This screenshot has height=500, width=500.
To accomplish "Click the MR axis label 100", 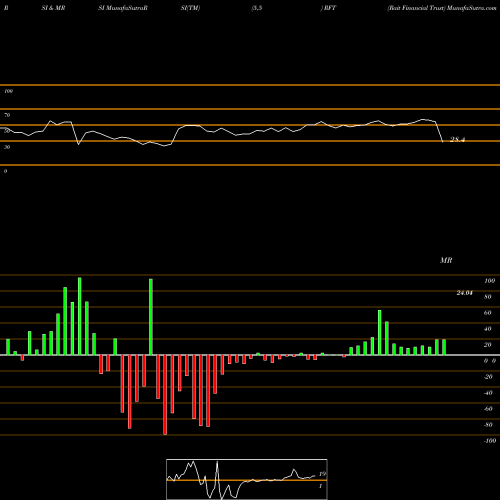I will [x=489, y=281].
